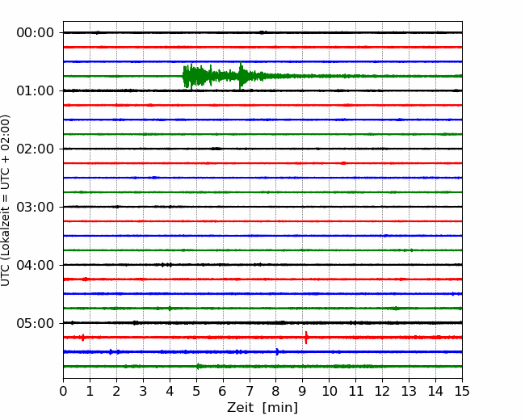Screen dimensions: 525x420
Task: Select the x-axis tick label 6
Action: [x=223, y=391]
